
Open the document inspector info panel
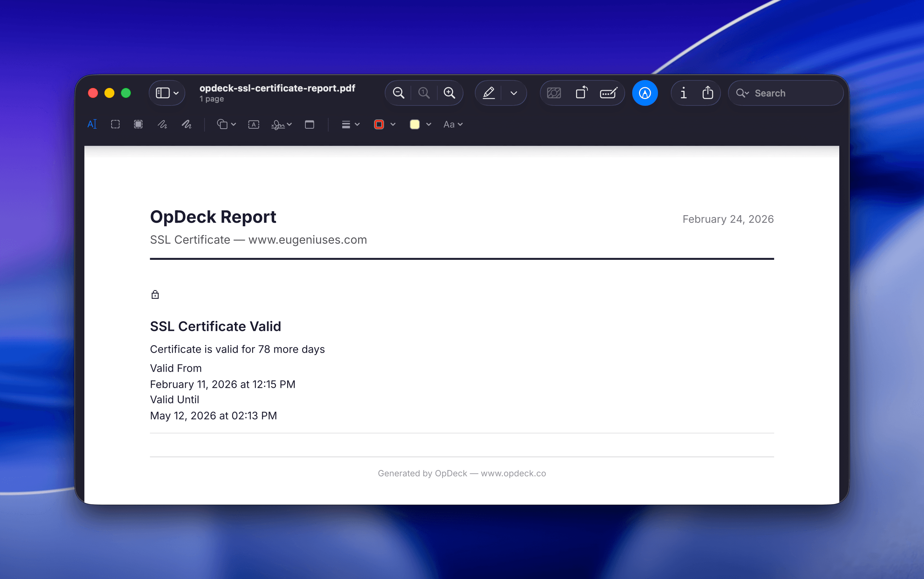coord(684,93)
